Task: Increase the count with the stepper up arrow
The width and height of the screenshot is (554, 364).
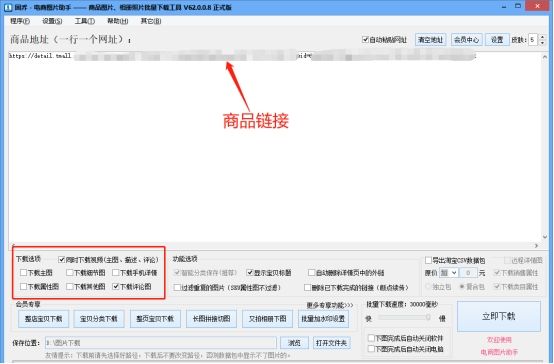Action: click(543, 37)
